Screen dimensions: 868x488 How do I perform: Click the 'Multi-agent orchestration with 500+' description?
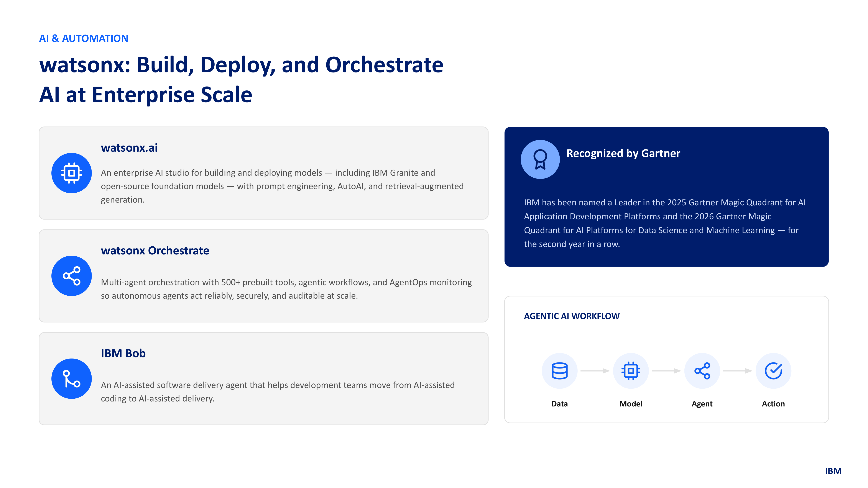click(286, 289)
